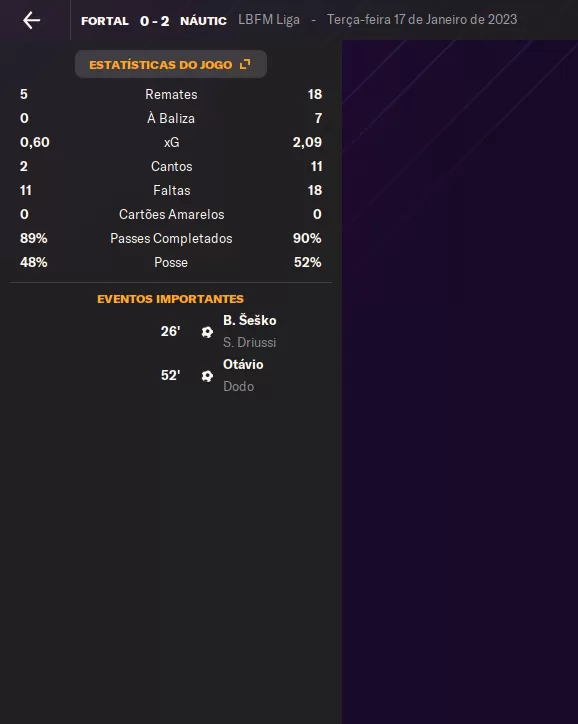This screenshot has height=724, width=578.
Task: Select the Remates statistics row
Action: pyautogui.click(x=171, y=94)
